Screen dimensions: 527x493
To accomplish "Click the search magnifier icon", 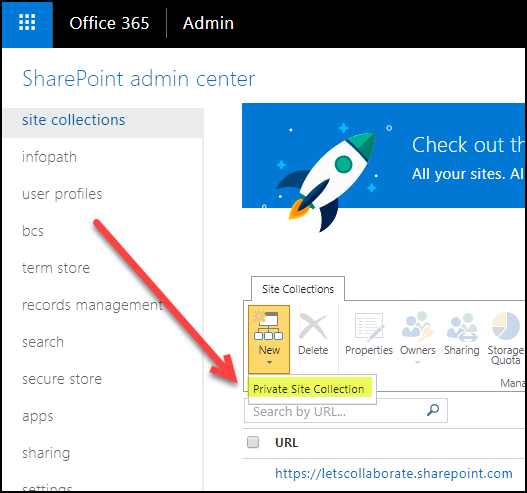I will pyautogui.click(x=433, y=410).
